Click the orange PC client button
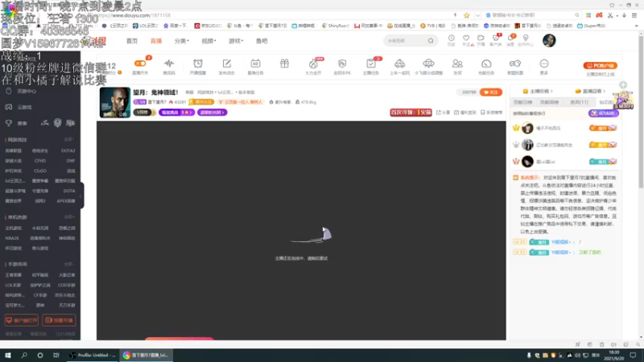The height and width of the screenshot is (362, 644). coord(600,66)
